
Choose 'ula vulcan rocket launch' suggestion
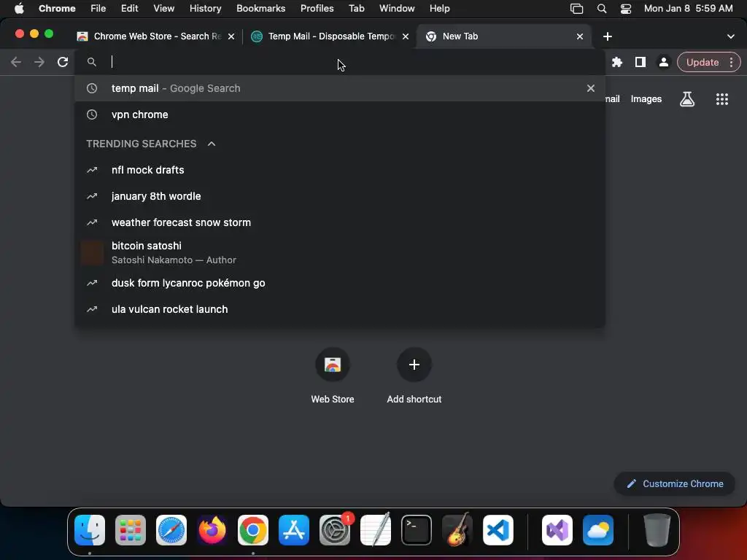[x=340, y=309]
